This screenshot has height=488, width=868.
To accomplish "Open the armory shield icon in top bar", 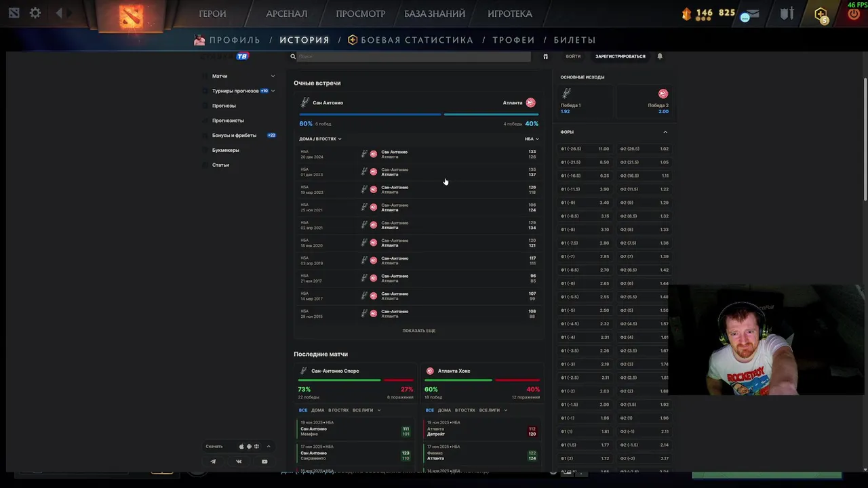I will pyautogui.click(x=787, y=14).
